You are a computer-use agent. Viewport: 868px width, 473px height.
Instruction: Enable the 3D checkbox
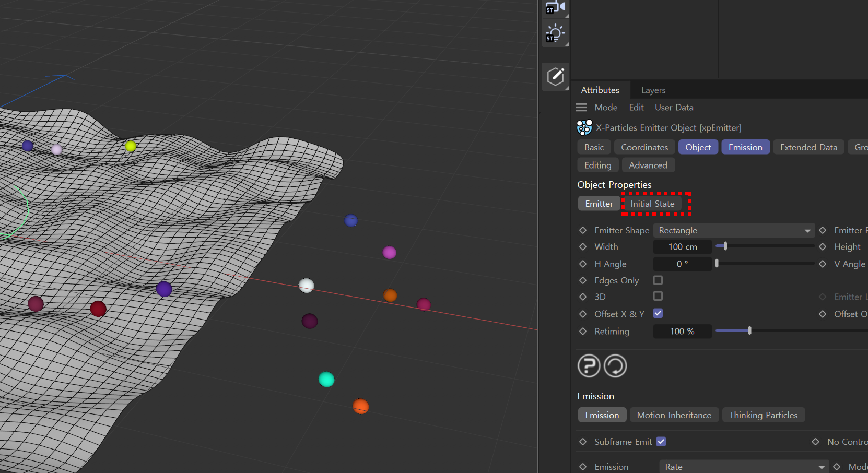pyautogui.click(x=658, y=296)
